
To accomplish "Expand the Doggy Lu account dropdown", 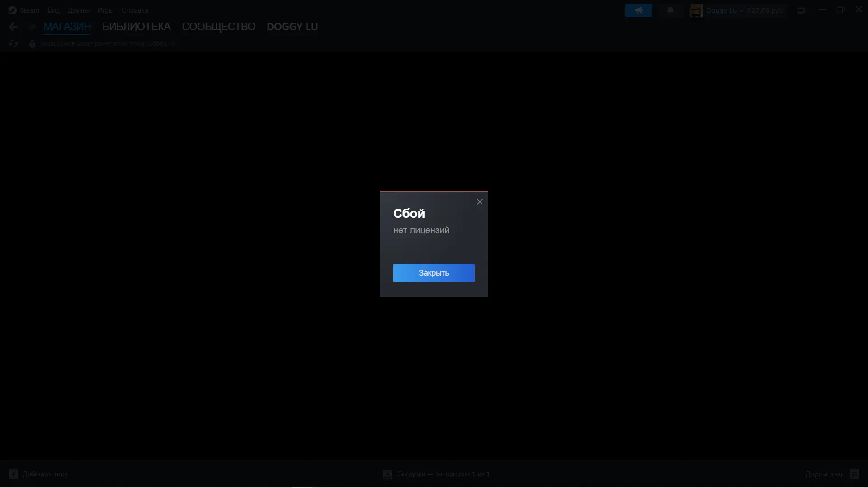I will coord(725,10).
